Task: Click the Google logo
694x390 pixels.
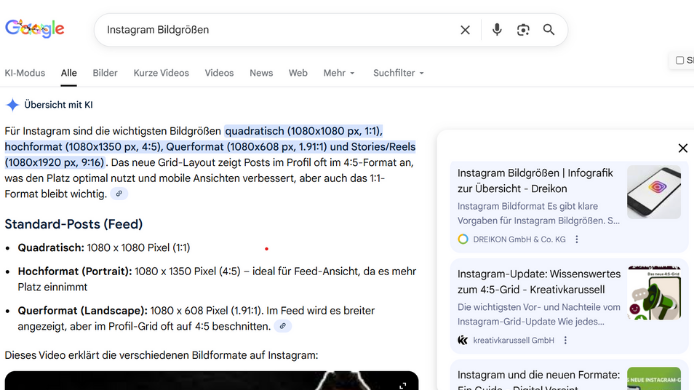Action: (x=35, y=29)
